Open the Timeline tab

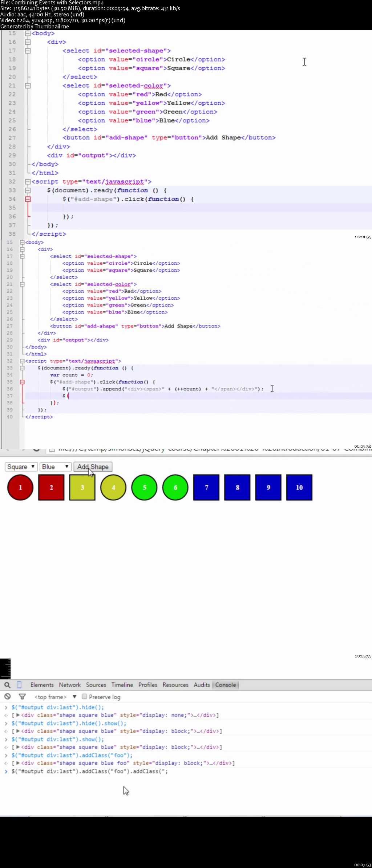(122, 685)
